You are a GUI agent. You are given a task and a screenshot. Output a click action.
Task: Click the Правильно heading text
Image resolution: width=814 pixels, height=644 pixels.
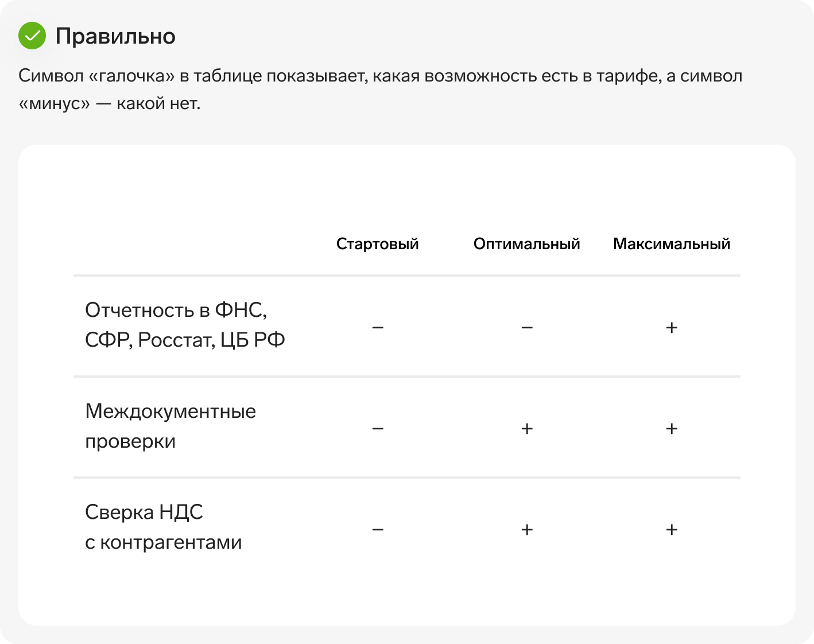115,36
